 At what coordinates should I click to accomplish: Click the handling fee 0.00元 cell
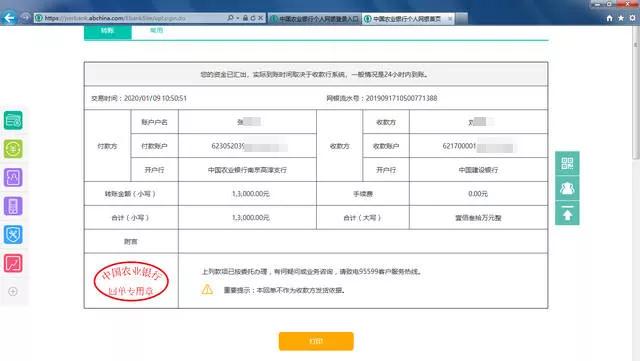(x=478, y=194)
